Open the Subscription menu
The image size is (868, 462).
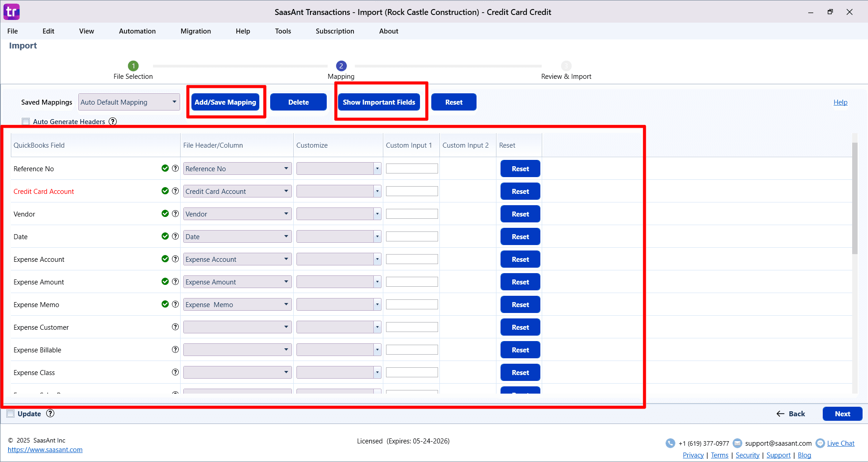335,31
